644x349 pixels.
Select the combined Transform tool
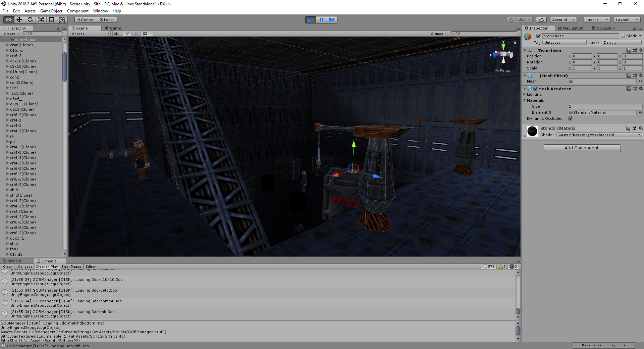click(x=62, y=20)
